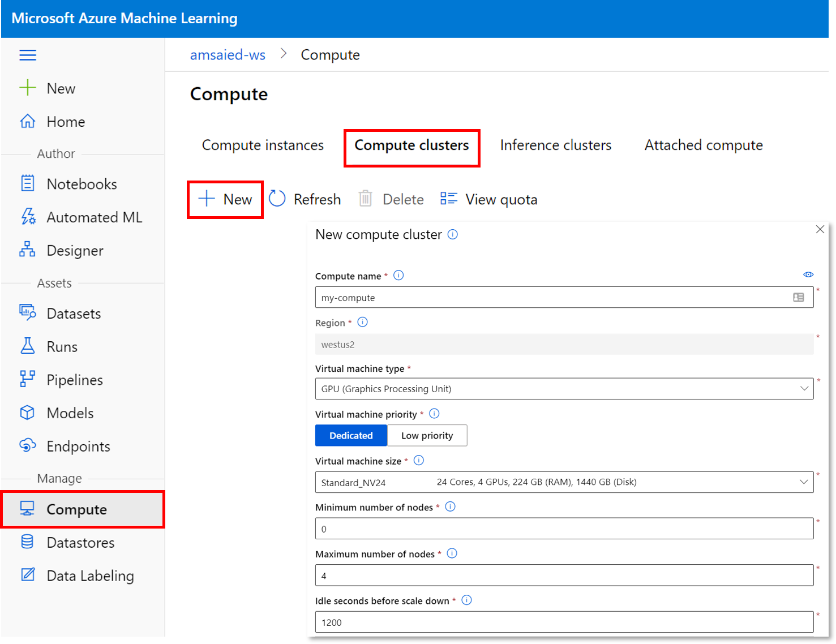Select Low priority virtual machine option
This screenshot has height=644, width=836.
(427, 435)
